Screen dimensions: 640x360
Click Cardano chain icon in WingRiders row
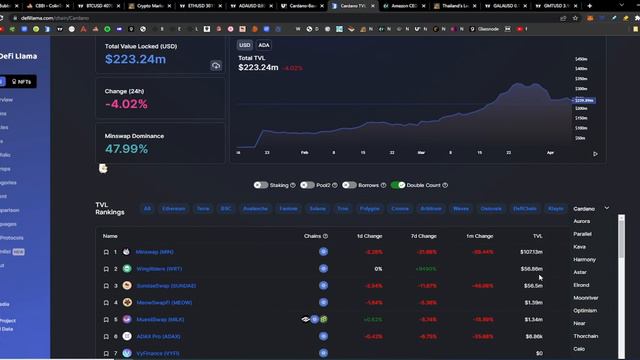click(x=323, y=269)
